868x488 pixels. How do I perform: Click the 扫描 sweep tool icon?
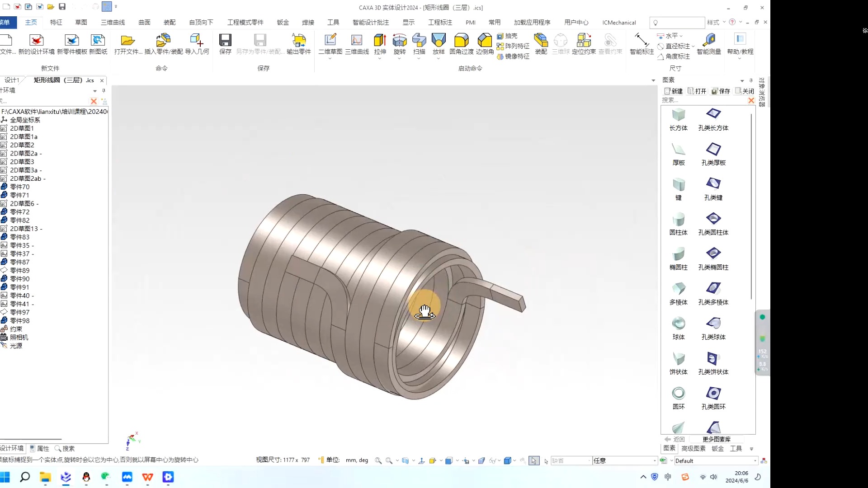419,41
